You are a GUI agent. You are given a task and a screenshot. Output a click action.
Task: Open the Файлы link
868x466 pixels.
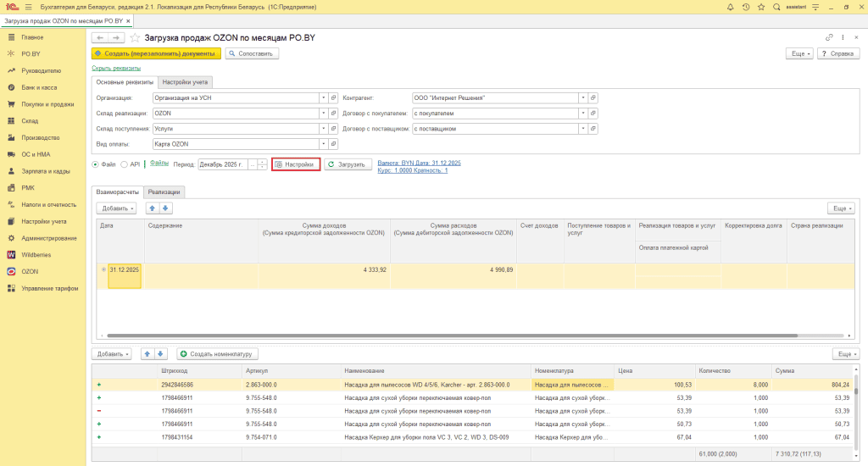click(x=159, y=164)
